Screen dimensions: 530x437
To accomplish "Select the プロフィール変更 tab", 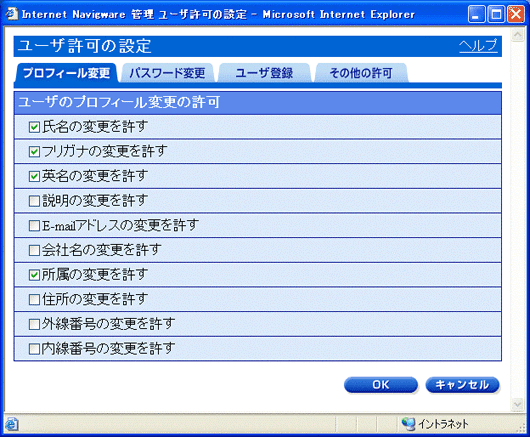I will click(x=66, y=73).
